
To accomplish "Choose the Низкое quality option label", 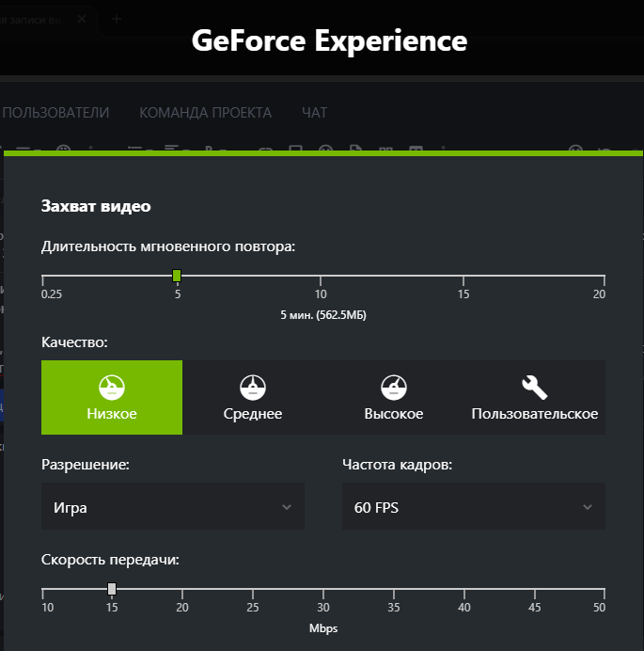I will pos(112,414).
